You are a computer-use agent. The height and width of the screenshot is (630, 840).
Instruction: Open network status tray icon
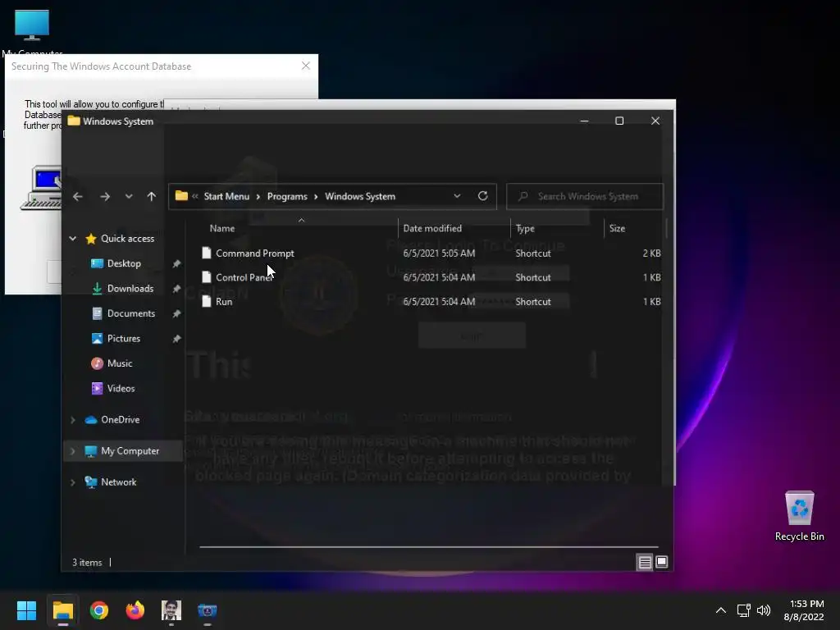coord(743,610)
